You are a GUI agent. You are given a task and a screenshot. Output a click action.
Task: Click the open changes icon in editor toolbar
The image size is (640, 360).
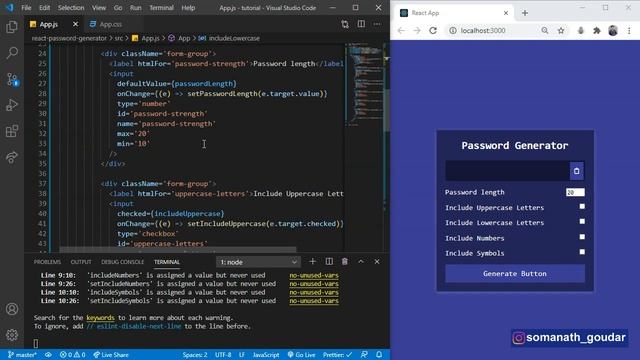345,24
